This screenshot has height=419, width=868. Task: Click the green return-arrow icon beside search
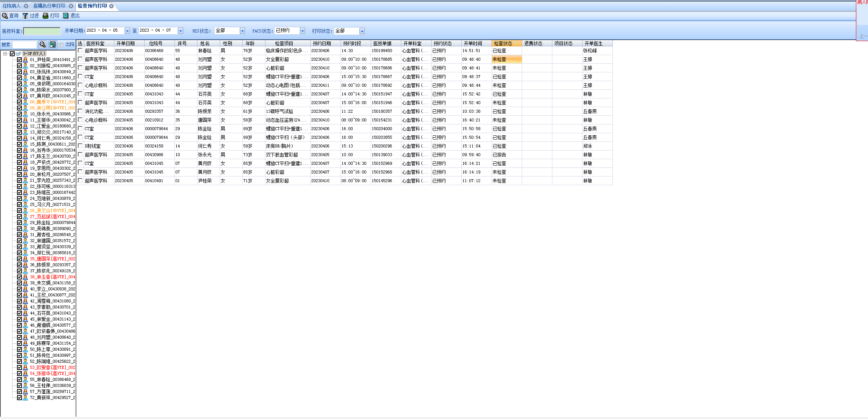(52, 45)
